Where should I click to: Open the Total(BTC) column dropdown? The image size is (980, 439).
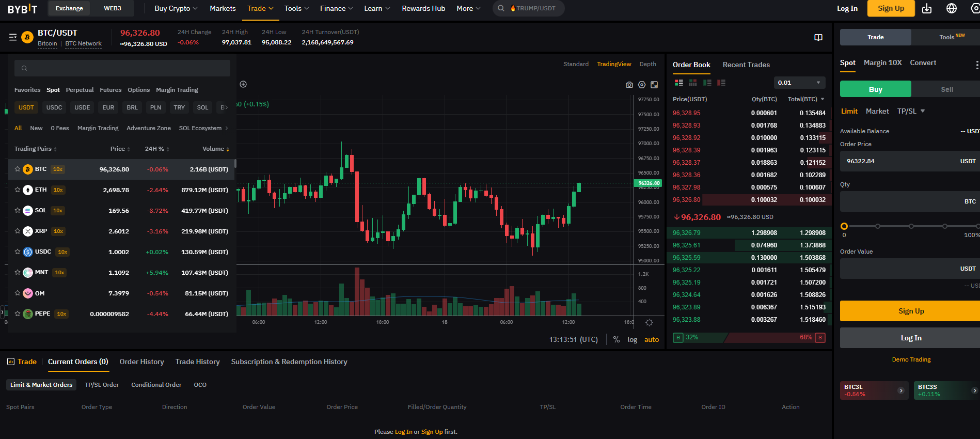pyautogui.click(x=806, y=99)
